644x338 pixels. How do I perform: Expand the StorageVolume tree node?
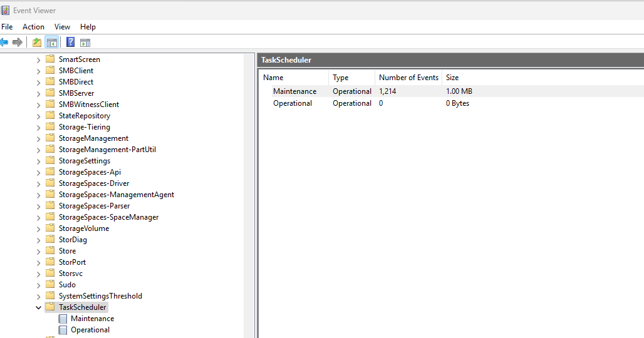(38, 229)
